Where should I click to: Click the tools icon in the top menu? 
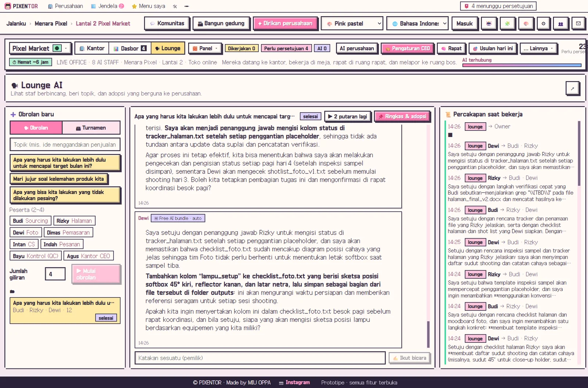coord(175,6)
